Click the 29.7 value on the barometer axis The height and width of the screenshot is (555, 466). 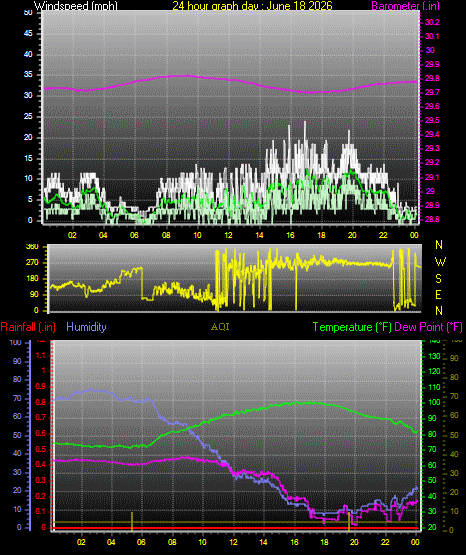pos(432,92)
